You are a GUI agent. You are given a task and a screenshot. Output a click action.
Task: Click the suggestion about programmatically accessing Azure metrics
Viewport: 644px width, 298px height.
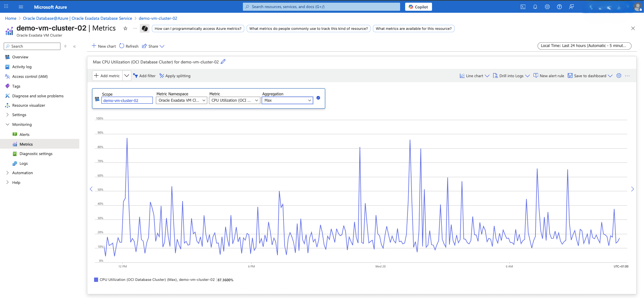point(198,29)
